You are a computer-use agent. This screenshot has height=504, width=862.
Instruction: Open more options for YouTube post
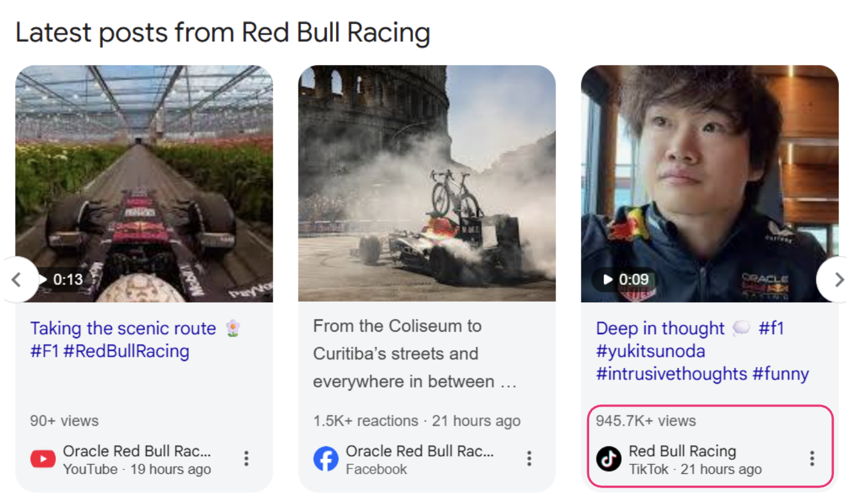point(246,459)
